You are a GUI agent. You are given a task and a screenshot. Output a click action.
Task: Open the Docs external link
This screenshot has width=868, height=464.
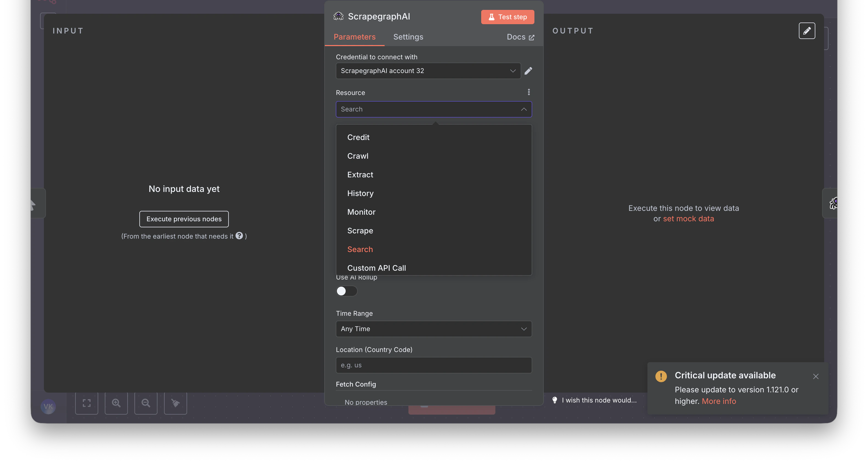point(520,37)
